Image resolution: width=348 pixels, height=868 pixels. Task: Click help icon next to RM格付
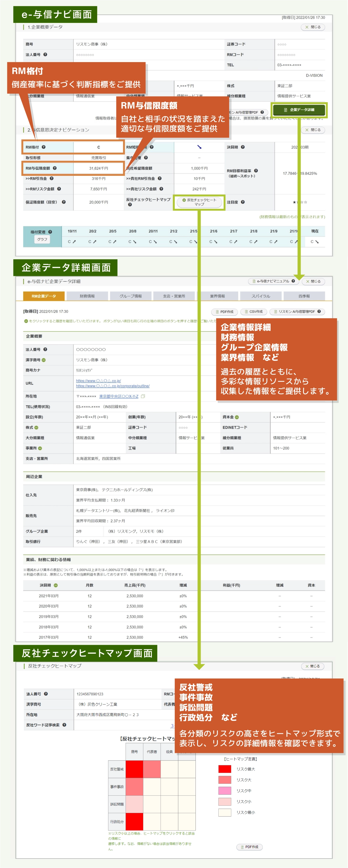click(44, 147)
